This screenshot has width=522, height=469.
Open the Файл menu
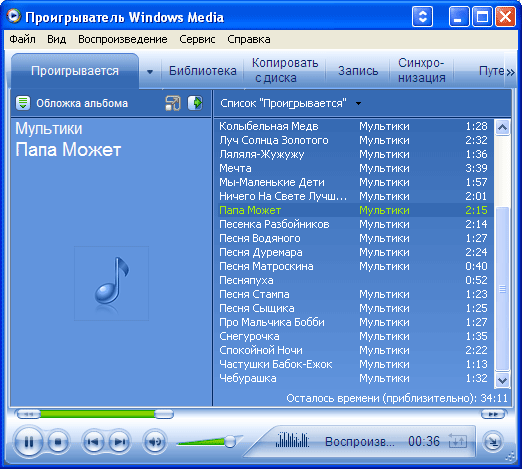[22, 39]
